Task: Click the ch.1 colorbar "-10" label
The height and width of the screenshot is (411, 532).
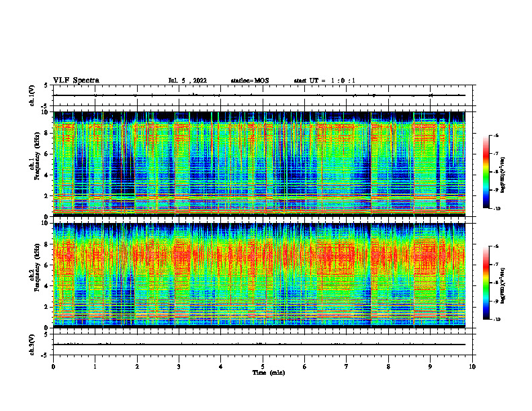Action: click(x=497, y=209)
